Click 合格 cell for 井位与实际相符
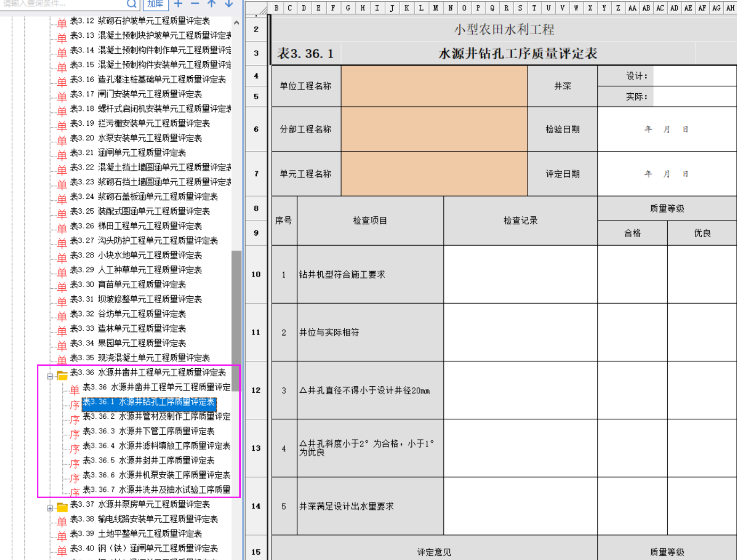The height and width of the screenshot is (560, 737). [x=633, y=332]
